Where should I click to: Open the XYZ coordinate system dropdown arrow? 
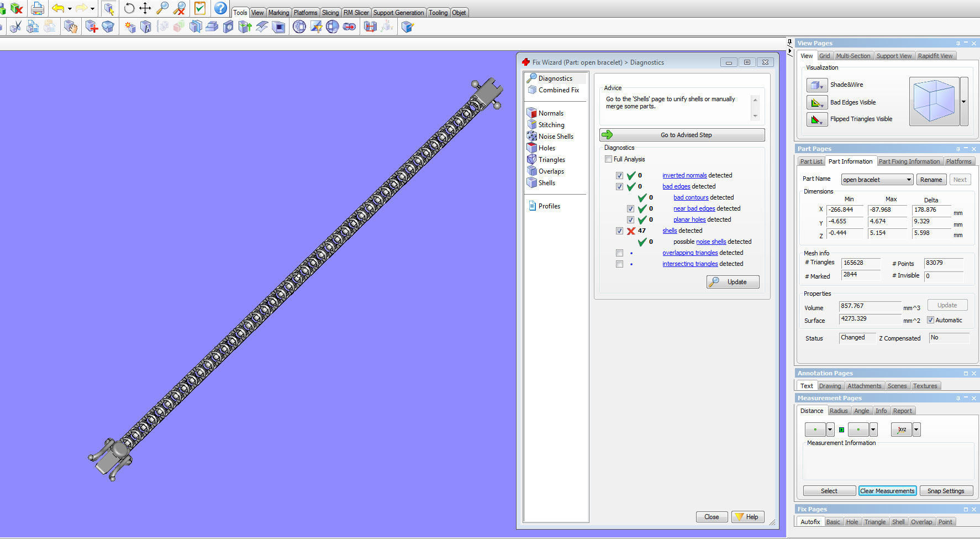click(916, 430)
